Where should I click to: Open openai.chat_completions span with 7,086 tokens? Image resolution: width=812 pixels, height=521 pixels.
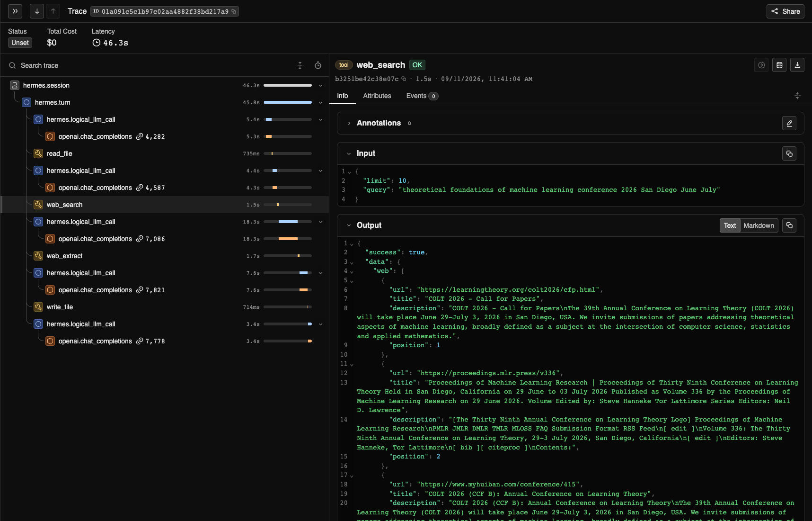(165, 239)
